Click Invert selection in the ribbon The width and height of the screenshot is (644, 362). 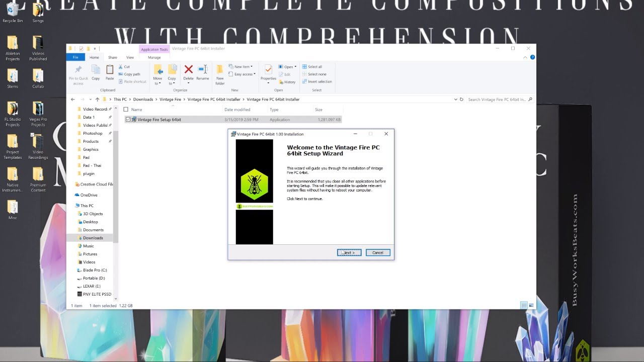point(317,81)
